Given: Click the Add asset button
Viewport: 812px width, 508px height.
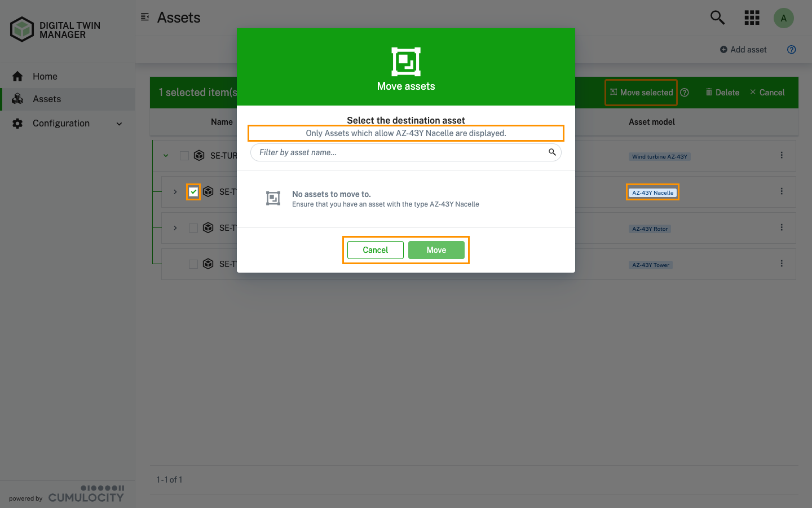Looking at the screenshot, I should tap(743, 50).
